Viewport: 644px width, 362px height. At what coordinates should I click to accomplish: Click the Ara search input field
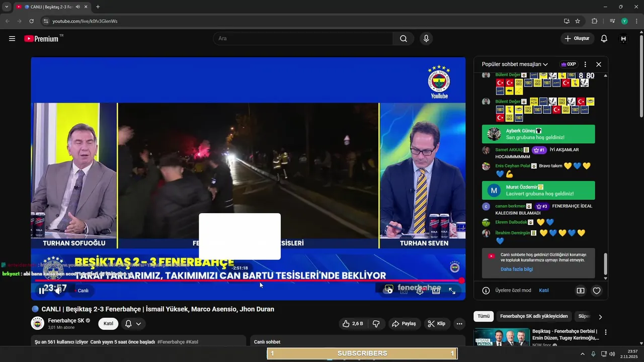click(x=303, y=39)
